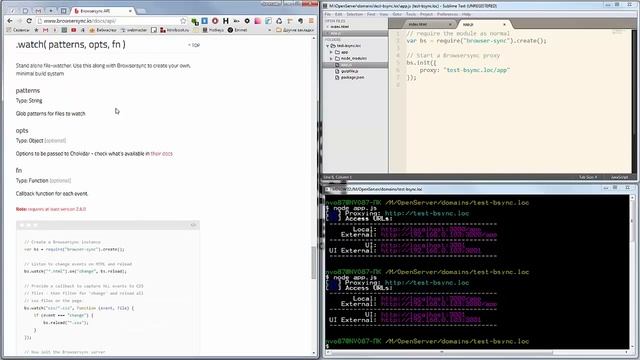Collapse the test-bsync.loc folder
640x360 pixels.
[328, 46]
